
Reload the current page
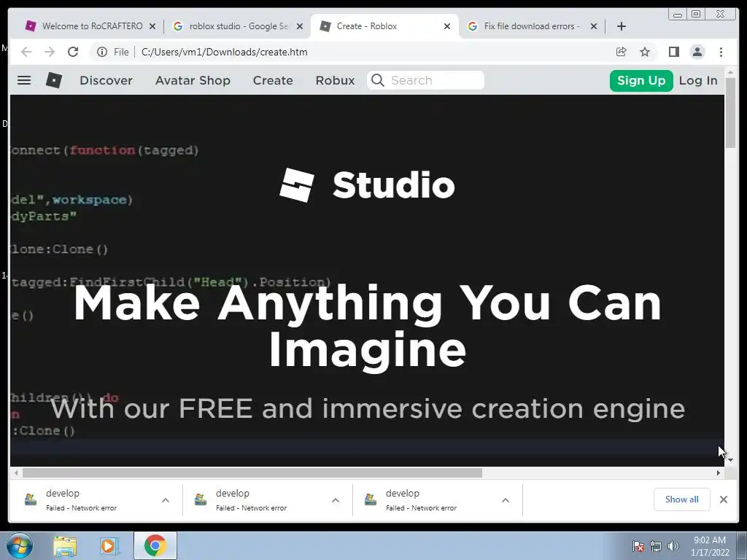73,52
